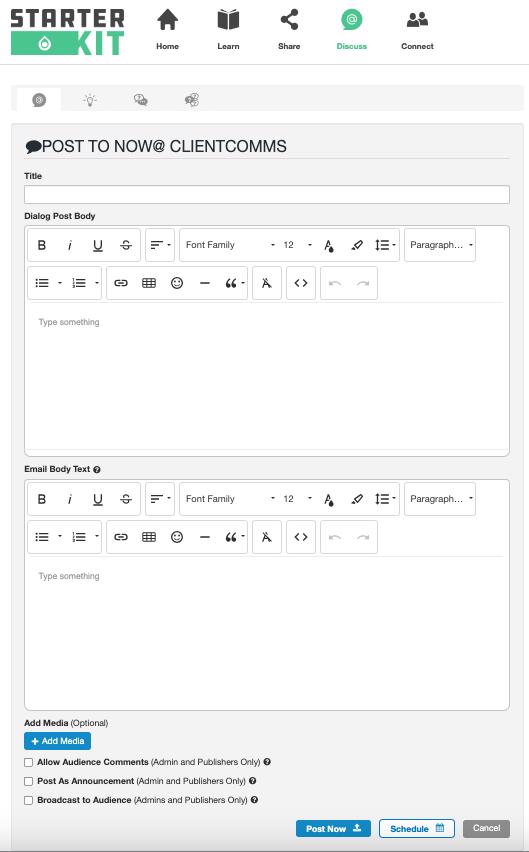Select the lightbulb ideas sub-tab
The height and width of the screenshot is (852, 529).
coord(90,100)
